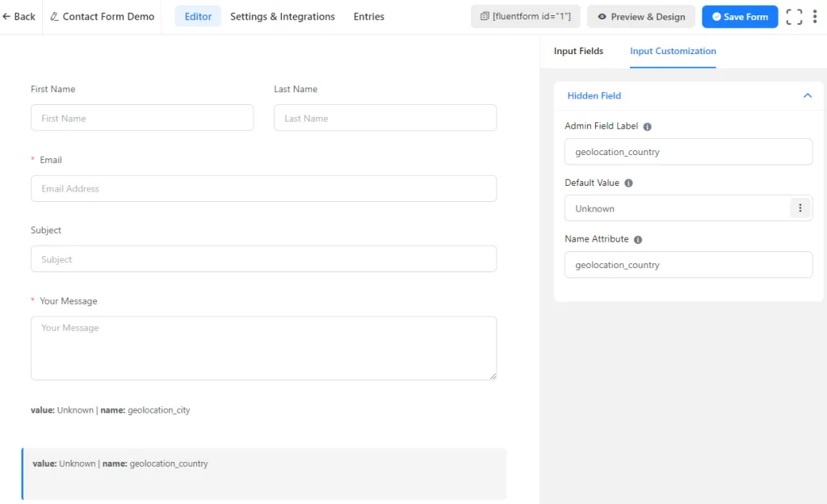Open Settings & Integrations menu
The width and height of the screenshot is (827, 504).
pyautogui.click(x=282, y=17)
